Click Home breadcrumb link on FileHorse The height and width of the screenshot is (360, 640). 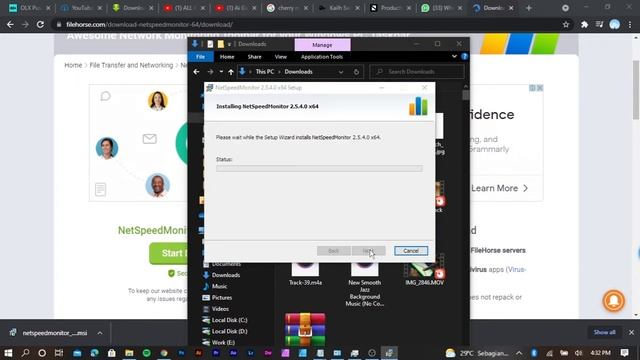point(73,65)
